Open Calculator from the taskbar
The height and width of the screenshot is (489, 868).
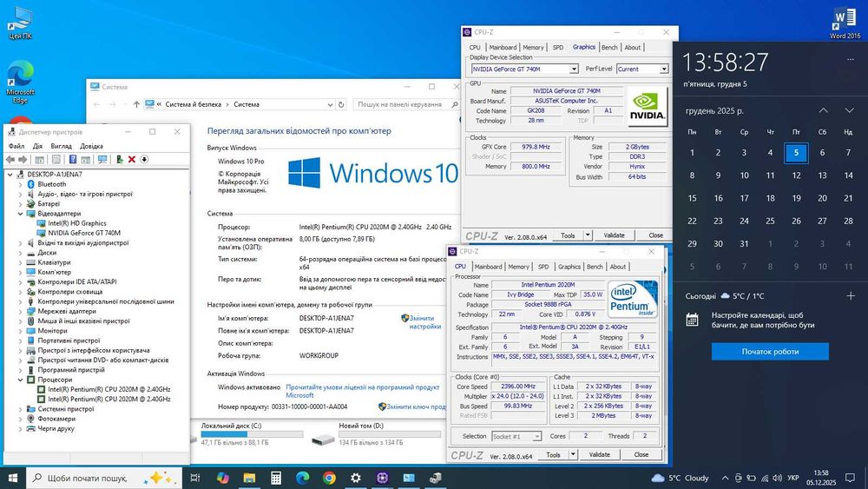[x=276, y=478]
